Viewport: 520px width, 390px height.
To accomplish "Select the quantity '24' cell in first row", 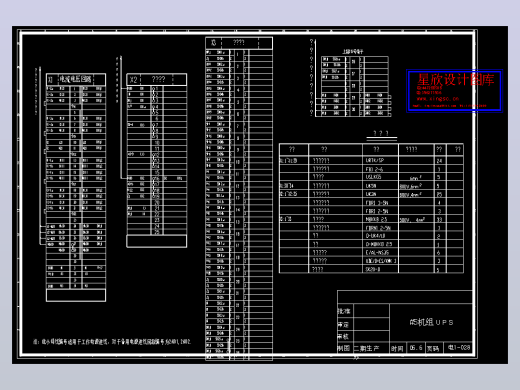I will click(x=439, y=161).
